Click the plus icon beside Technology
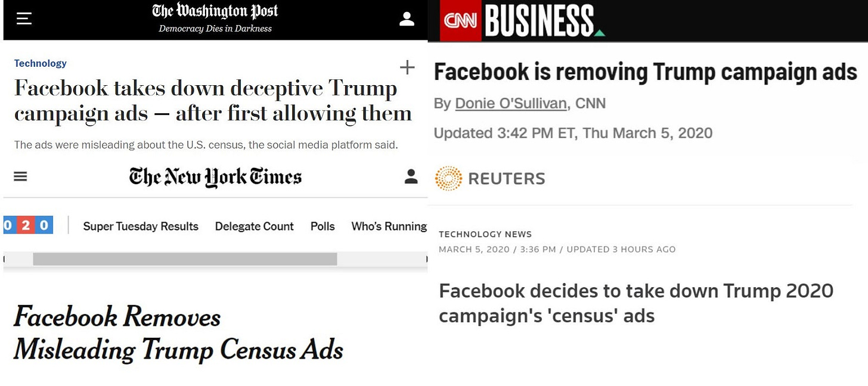The height and width of the screenshot is (386, 868). pyautogui.click(x=407, y=67)
